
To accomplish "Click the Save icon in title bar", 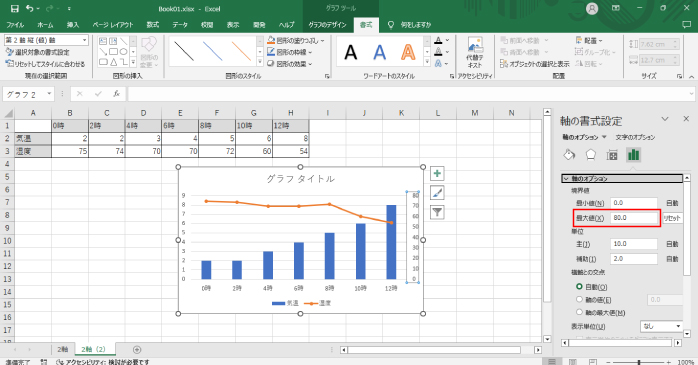I will click(x=14, y=8).
